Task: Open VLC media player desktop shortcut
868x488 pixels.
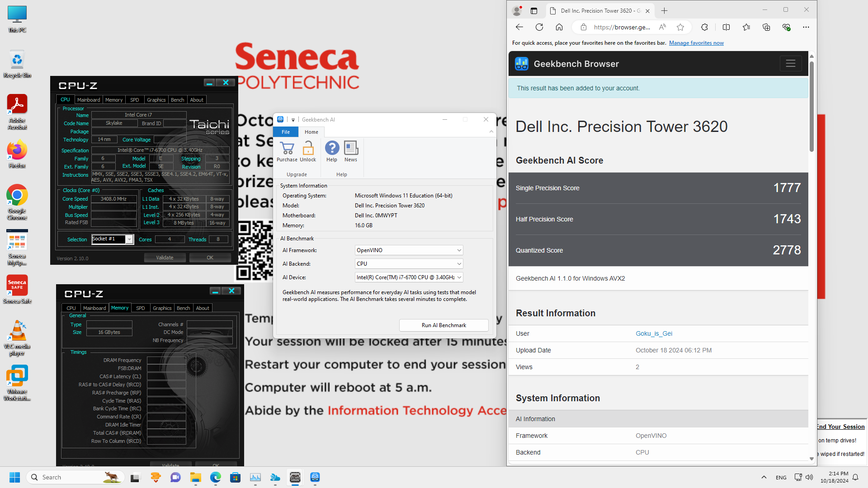Action: coord(17,338)
